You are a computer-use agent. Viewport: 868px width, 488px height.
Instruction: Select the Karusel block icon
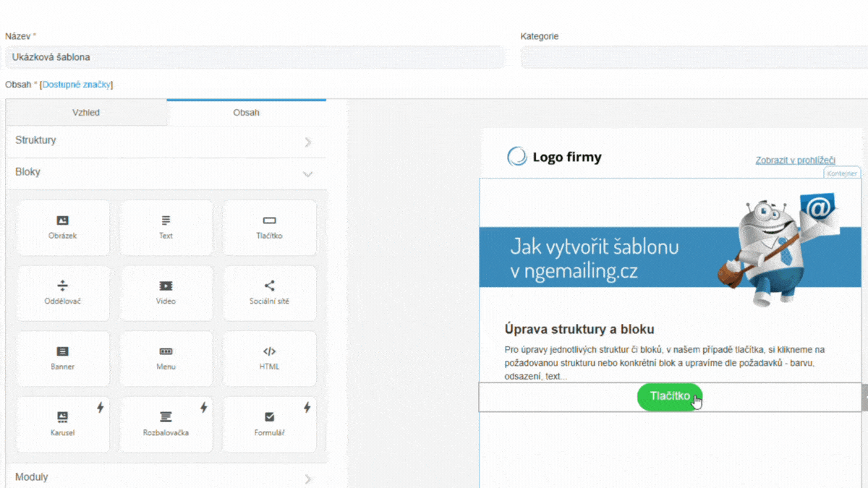coord(63,417)
